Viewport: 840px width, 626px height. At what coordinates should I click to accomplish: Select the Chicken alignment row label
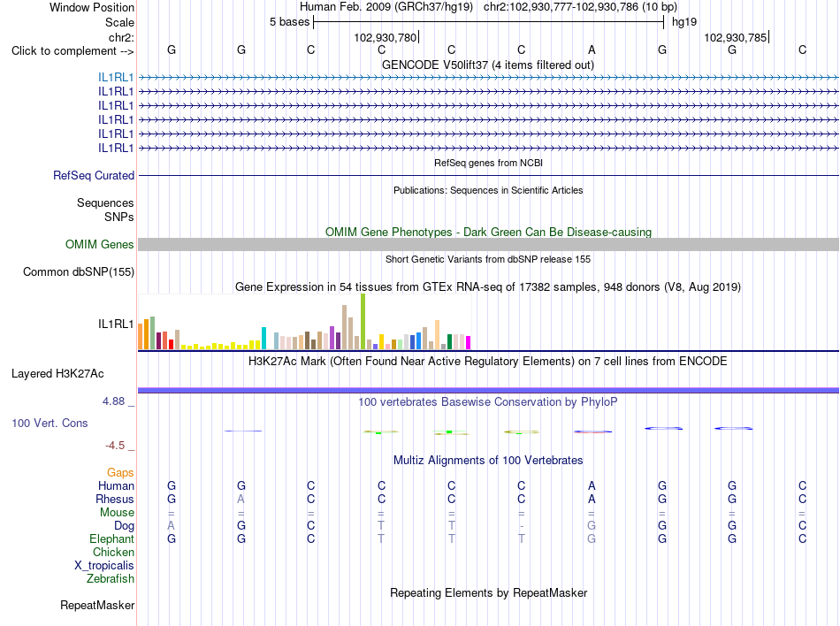coord(113,552)
